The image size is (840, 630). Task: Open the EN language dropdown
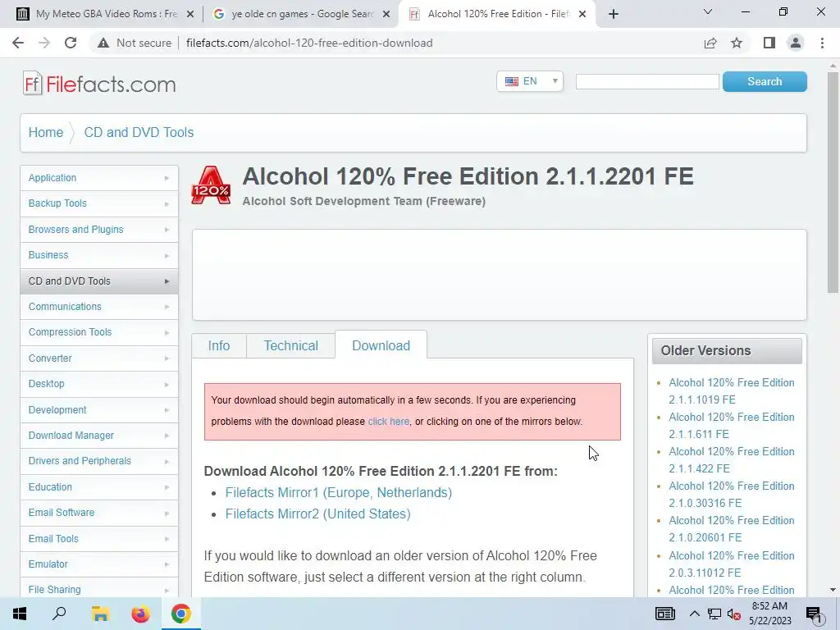pos(530,81)
